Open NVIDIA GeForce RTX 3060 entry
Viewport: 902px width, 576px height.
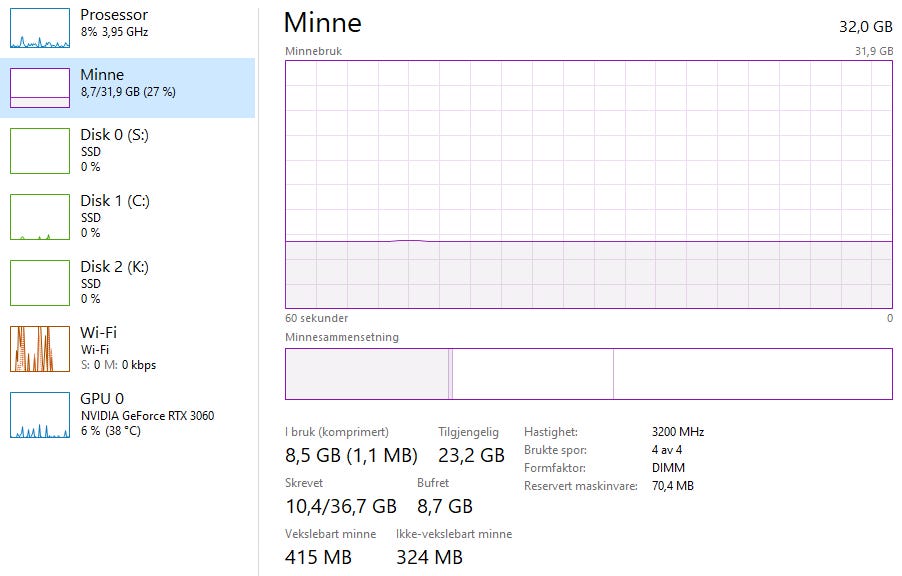147,416
